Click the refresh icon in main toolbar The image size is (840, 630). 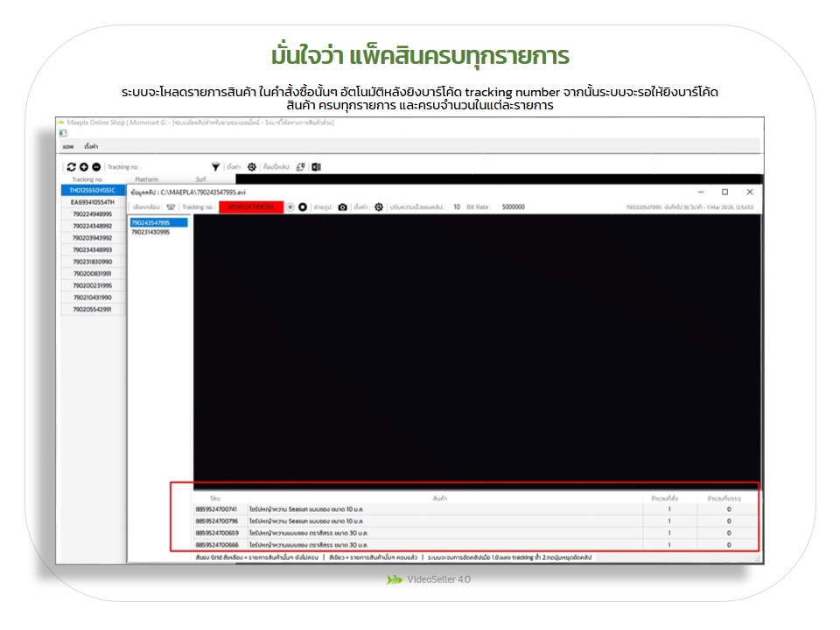(71, 166)
